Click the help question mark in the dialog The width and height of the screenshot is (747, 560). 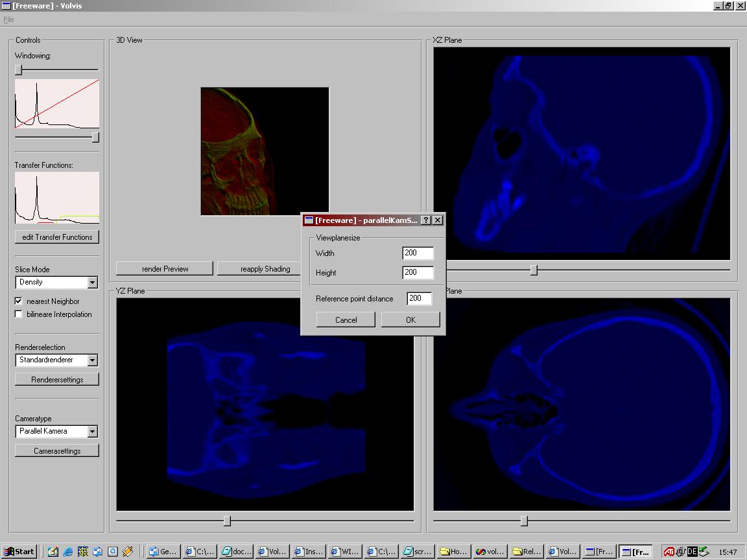(426, 220)
